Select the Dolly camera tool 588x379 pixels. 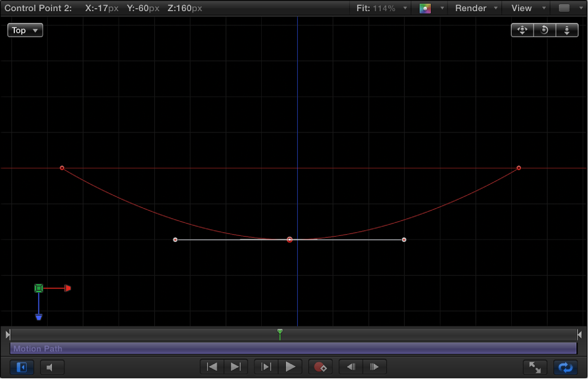pyautogui.click(x=566, y=30)
